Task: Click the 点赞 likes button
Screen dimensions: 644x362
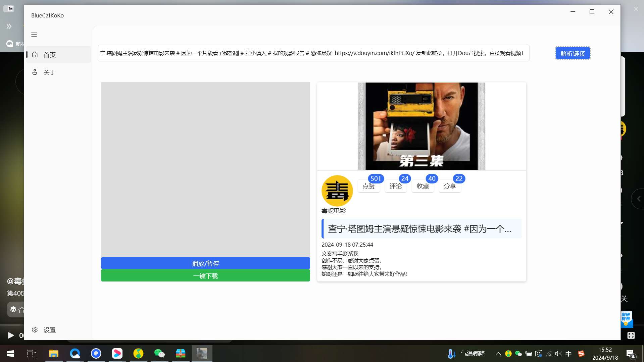Action: pos(368,186)
